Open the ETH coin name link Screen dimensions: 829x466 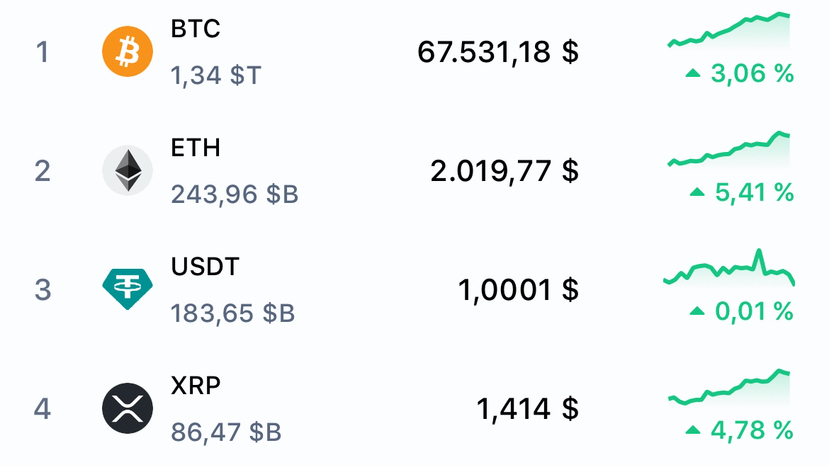(195, 148)
